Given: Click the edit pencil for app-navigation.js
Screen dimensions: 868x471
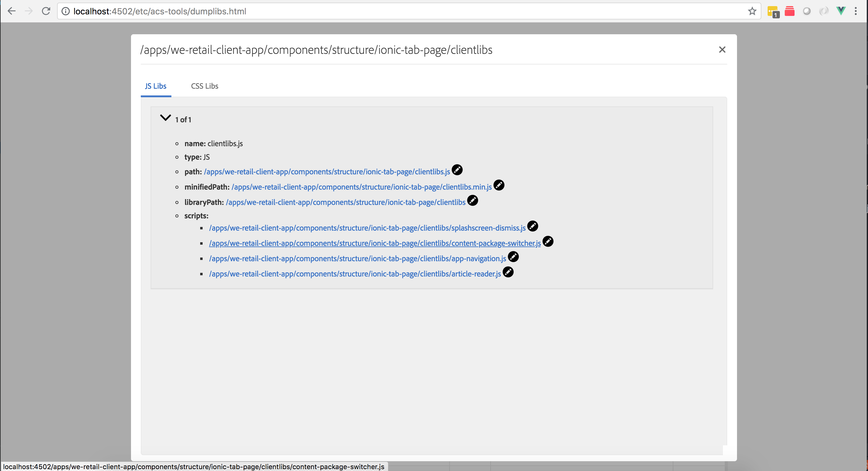Looking at the screenshot, I should (513, 257).
